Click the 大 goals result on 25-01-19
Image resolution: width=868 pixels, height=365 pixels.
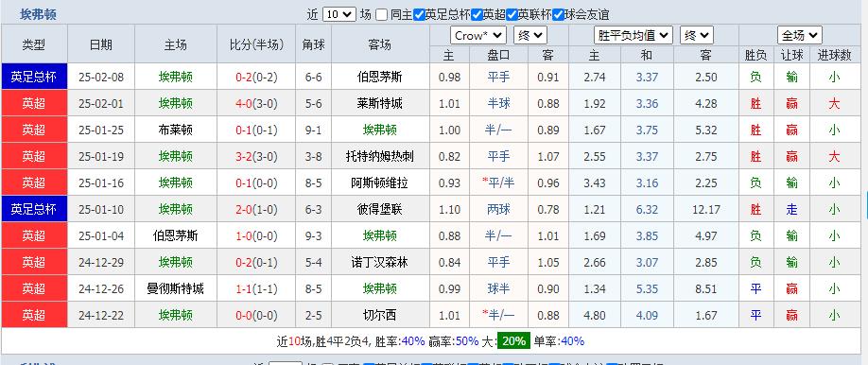coord(834,157)
